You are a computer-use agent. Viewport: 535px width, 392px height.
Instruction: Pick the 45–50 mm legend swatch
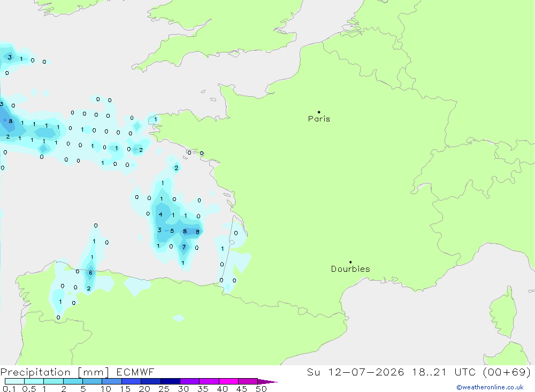click(248, 381)
